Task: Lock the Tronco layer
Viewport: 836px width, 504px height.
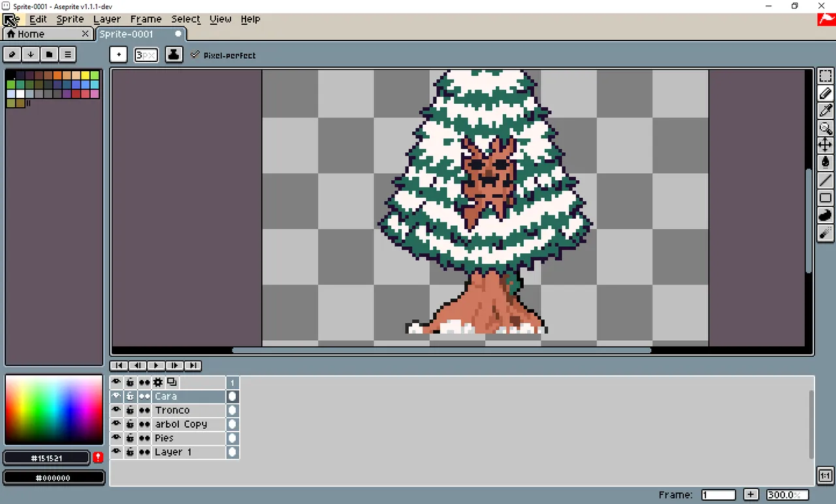Action: (x=131, y=410)
